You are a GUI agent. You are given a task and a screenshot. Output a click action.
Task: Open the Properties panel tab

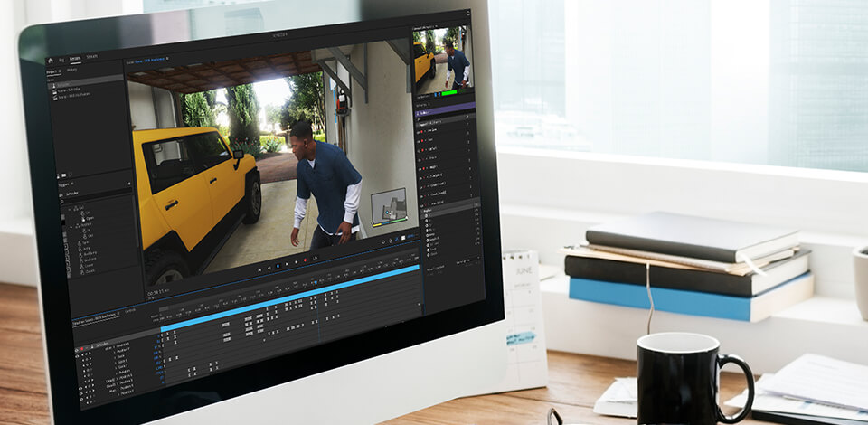click(422, 105)
